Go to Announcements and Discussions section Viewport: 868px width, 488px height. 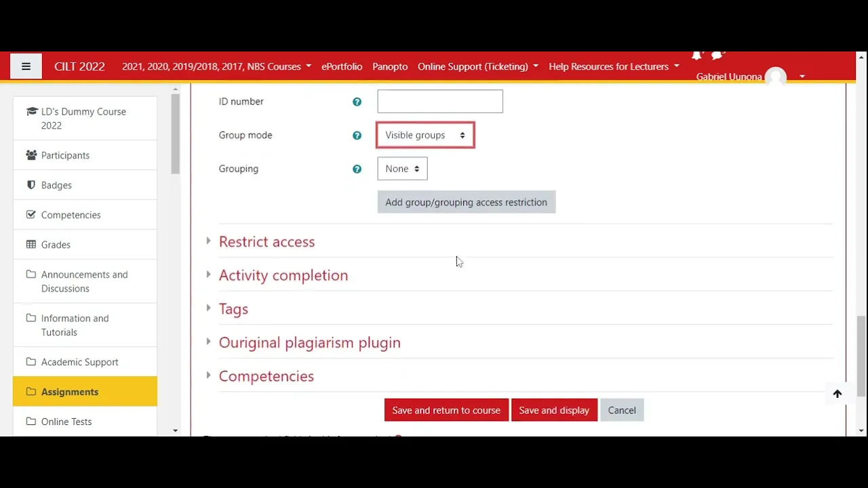coord(84,281)
